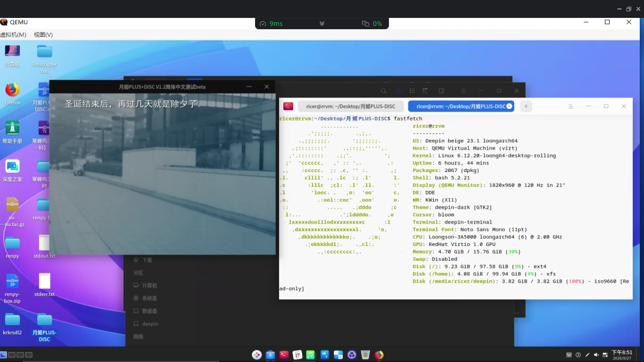Click the volume icon in system tray
The width and height of the screenshot is (644, 362).
pos(596,355)
